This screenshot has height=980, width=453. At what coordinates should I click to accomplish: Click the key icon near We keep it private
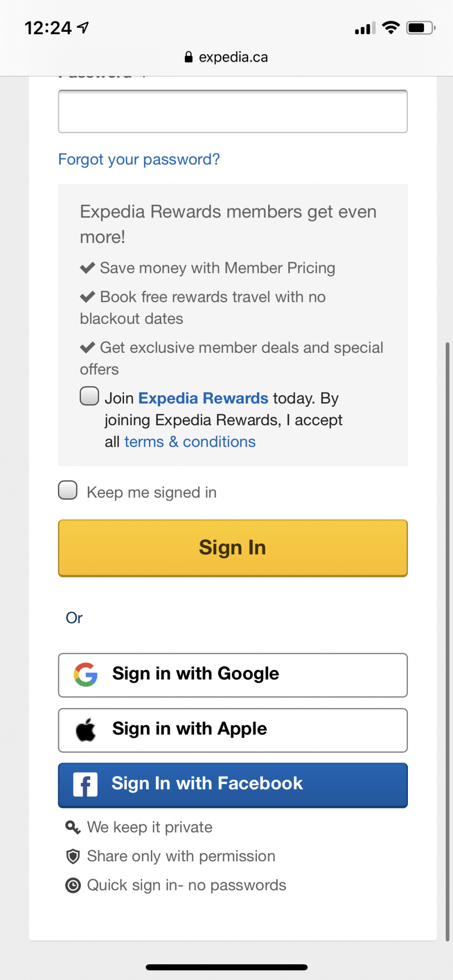(x=73, y=828)
